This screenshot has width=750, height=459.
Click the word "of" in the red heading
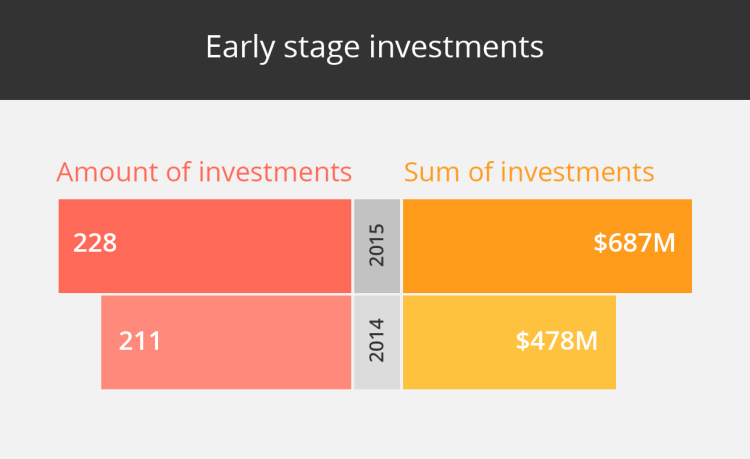point(178,172)
